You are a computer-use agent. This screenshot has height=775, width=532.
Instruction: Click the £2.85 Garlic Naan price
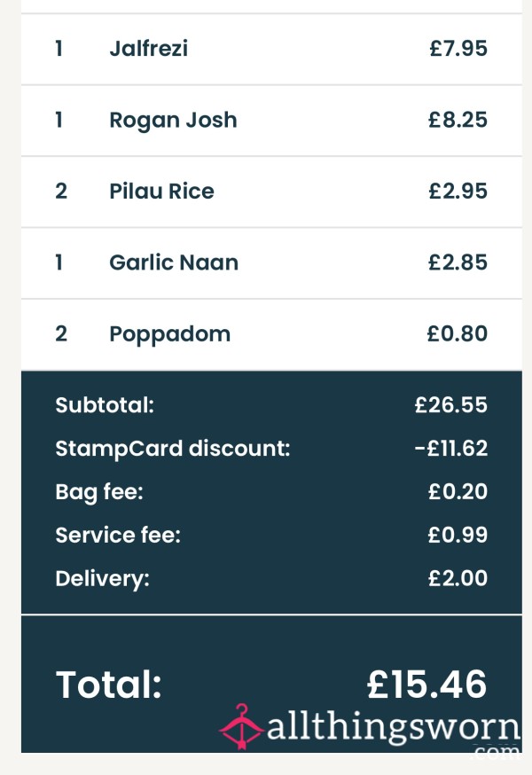point(458,262)
